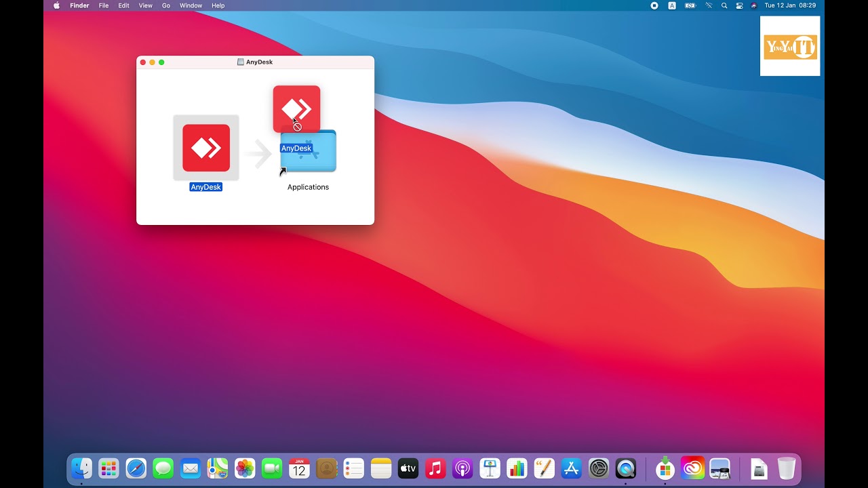Zoom the AnyDesk window with green button
Screen dimensions: 868x488
pos(161,62)
